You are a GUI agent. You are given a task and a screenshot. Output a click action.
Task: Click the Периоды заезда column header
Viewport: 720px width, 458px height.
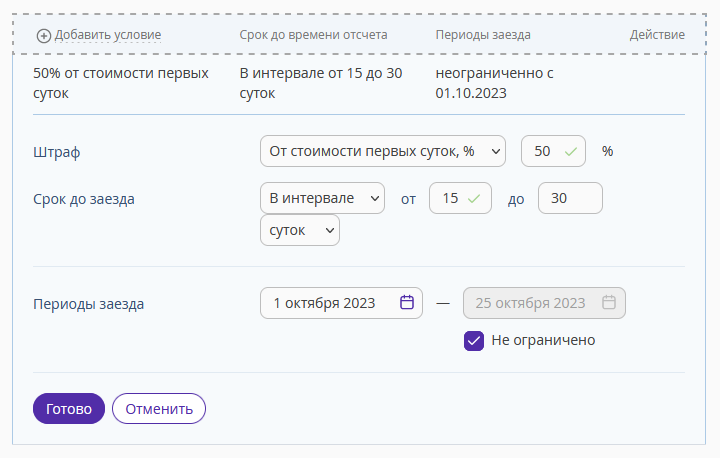click(483, 35)
